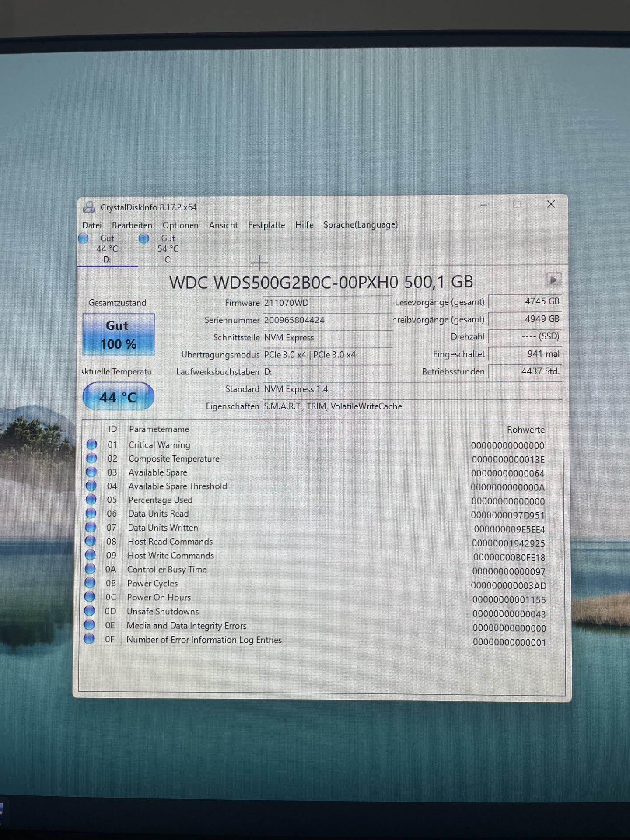Select the C: drive tab at 54 °C
630x840 pixels.
tap(168, 249)
